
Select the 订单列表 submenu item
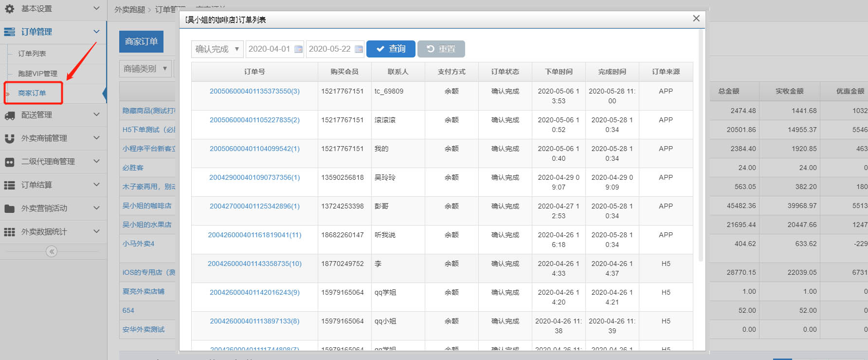point(32,54)
